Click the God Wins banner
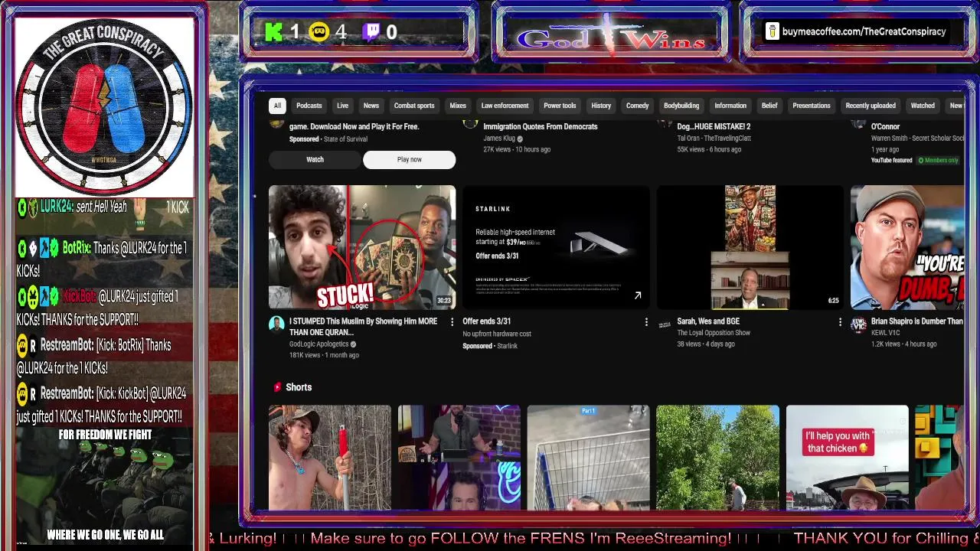Image resolution: width=980 pixels, height=551 pixels. pyautogui.click(x=611, y=35)
